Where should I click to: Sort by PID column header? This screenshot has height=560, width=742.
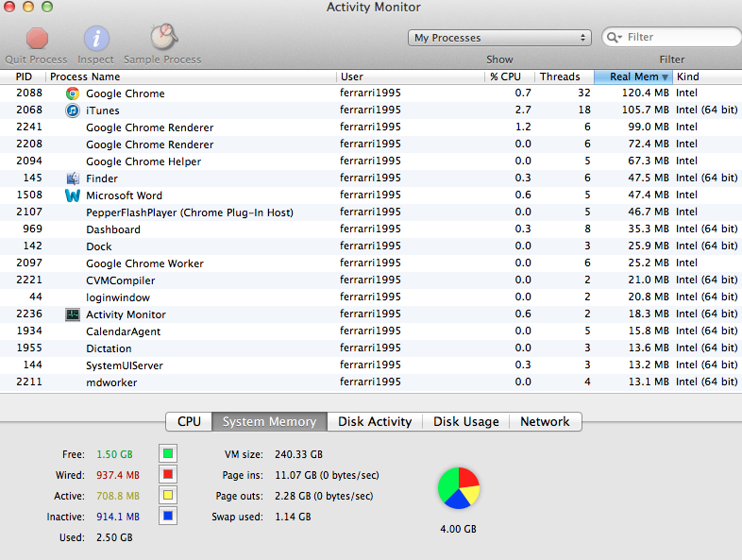pos(24,76)
